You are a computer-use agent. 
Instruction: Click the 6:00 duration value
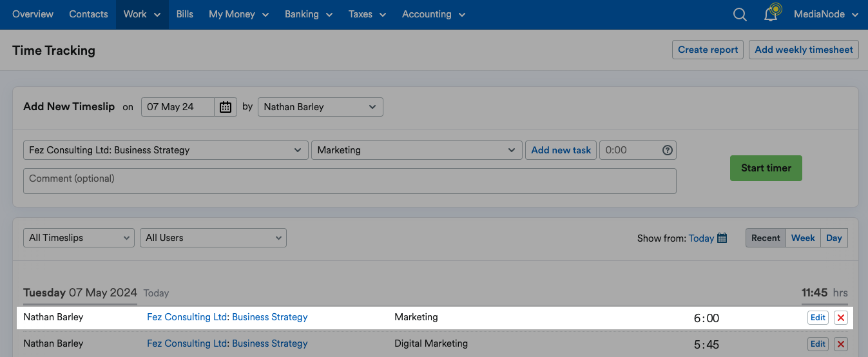point(706,318)
